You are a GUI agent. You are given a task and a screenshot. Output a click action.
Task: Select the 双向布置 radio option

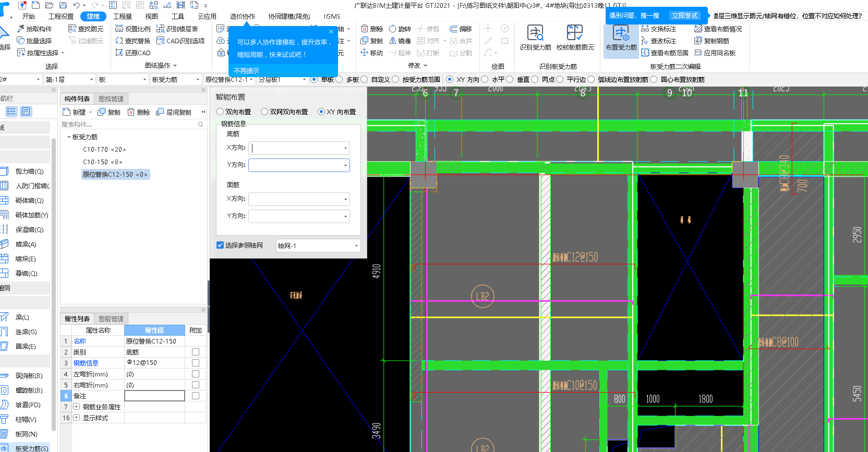click(x=221, y=112)
